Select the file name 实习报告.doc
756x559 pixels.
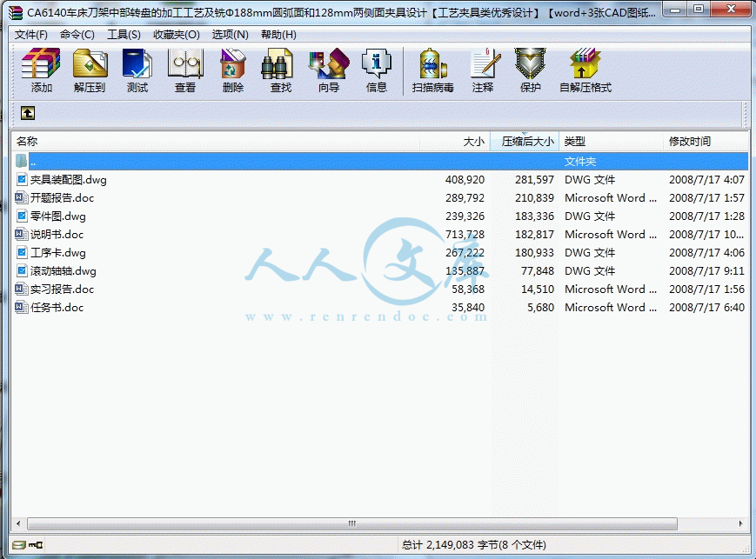click(x=62, y=289)
